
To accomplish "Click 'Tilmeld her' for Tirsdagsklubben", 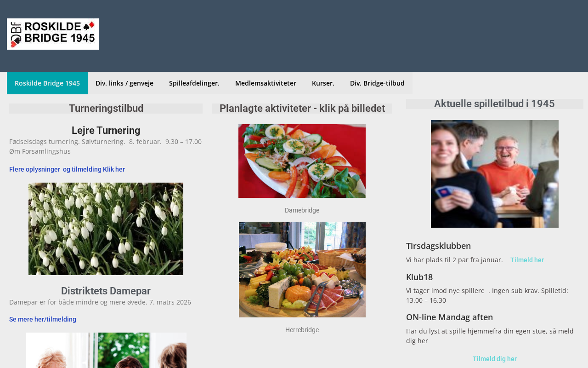I will (x=527, y=260).
